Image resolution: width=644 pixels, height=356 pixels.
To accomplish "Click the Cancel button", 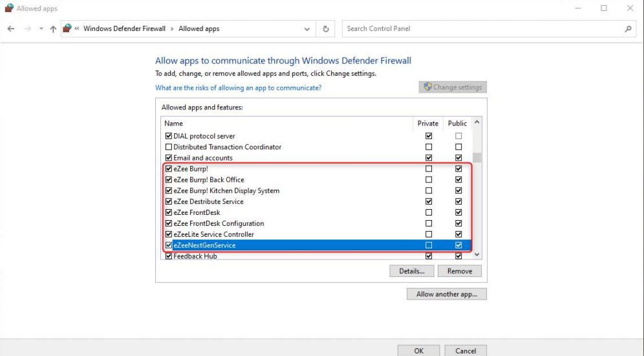I will click(466, 351).
